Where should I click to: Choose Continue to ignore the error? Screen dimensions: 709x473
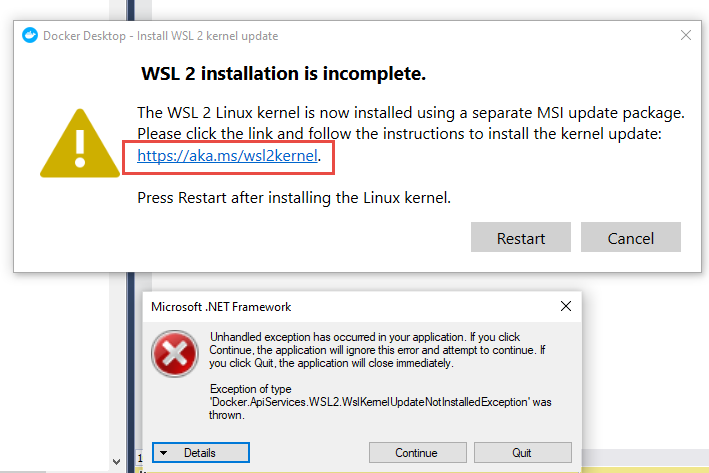coord(417,453)
